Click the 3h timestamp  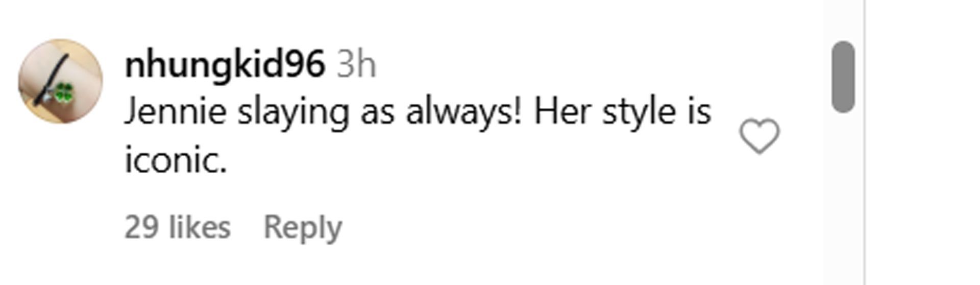point(356,65)
